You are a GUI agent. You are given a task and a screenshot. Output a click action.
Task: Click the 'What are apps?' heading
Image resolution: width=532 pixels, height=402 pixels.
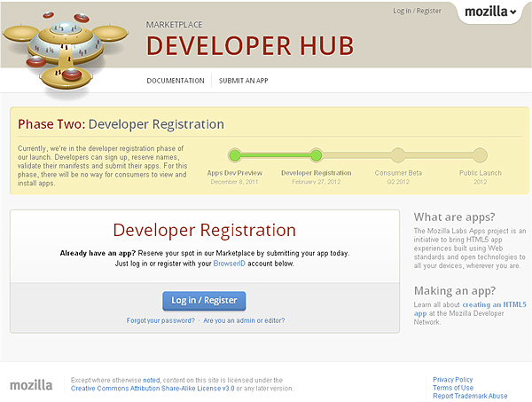coord(454,217)
